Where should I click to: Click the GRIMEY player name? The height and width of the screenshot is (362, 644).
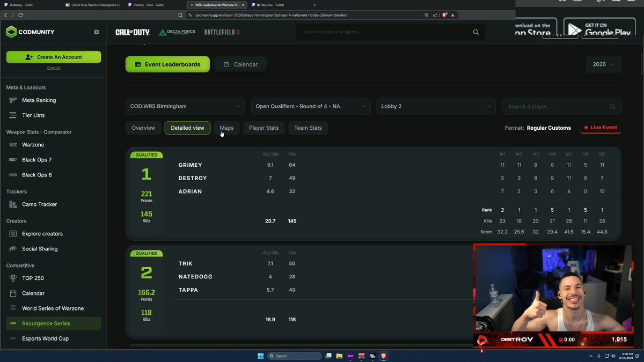(191, 165)
